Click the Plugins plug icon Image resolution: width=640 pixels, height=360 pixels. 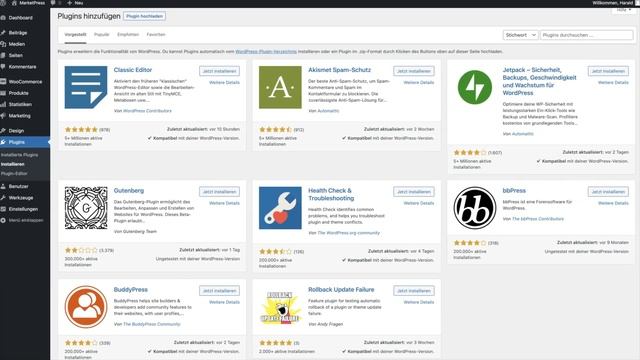pos(3,142)
